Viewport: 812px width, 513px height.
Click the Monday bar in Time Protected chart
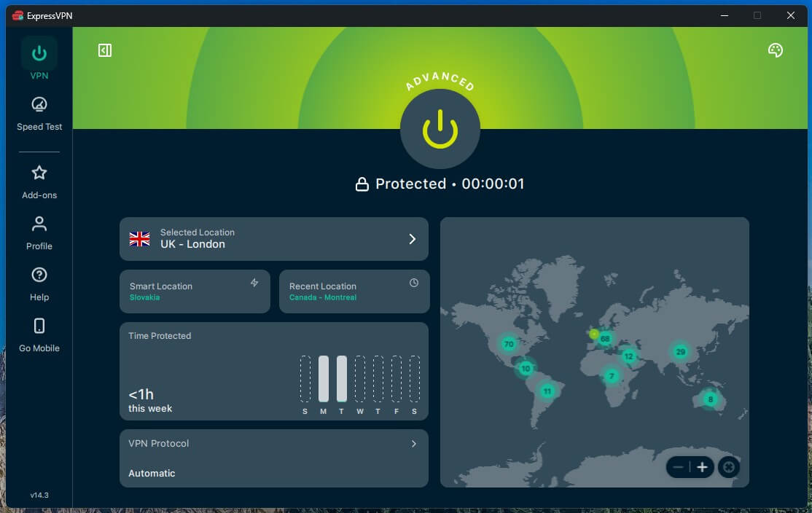click(x=324, y=378)
